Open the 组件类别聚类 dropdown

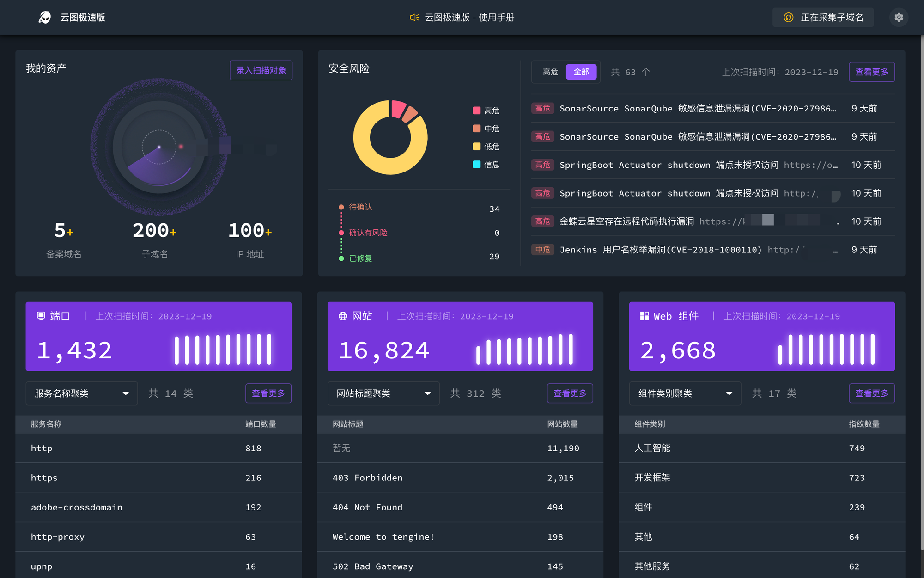click(x=685, y=393)
